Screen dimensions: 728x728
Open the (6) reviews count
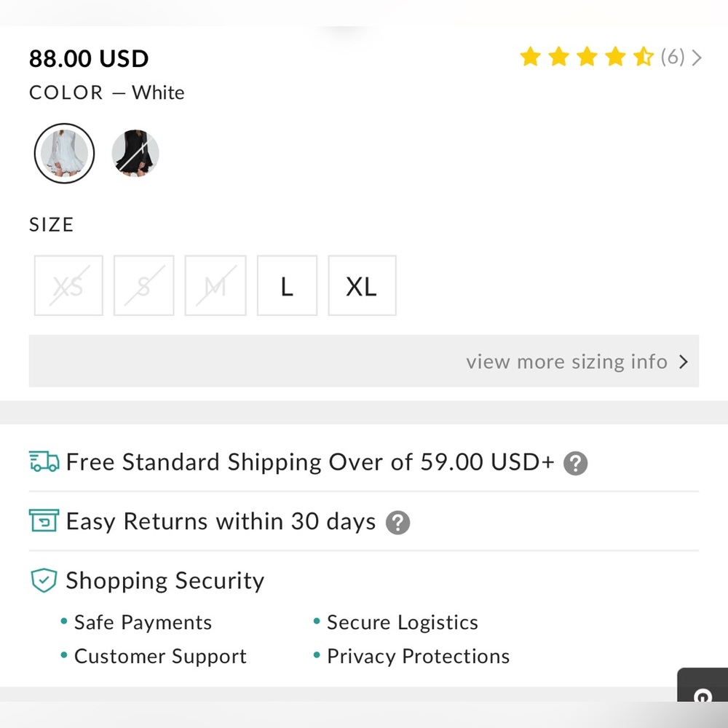coord(672,57)
